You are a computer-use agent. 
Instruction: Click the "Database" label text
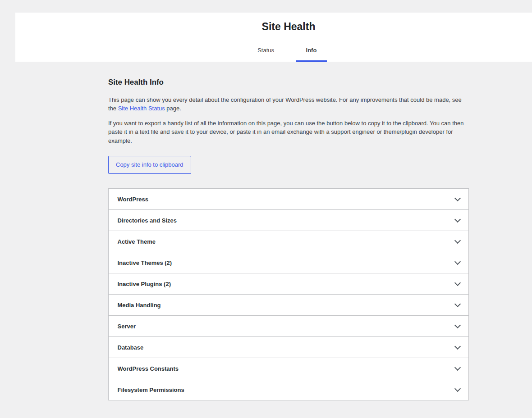point(130,348)
